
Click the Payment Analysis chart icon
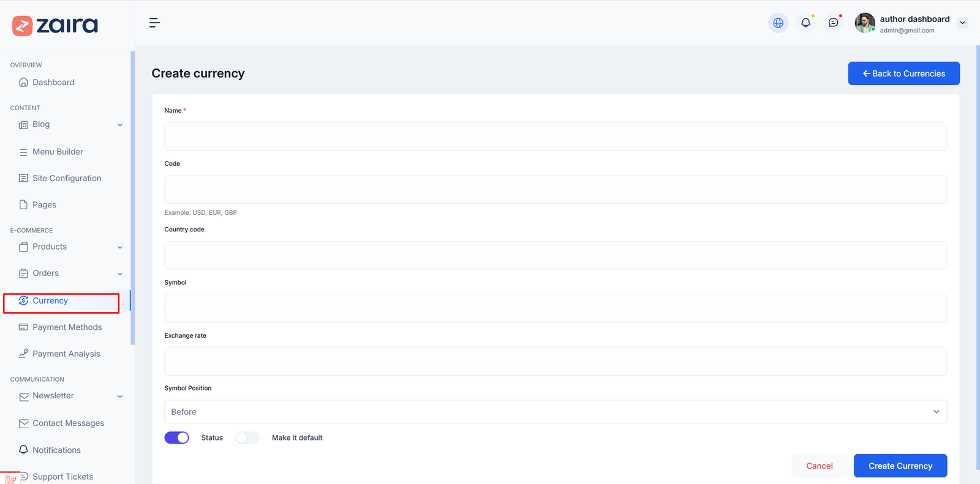[x=23, y=354]
